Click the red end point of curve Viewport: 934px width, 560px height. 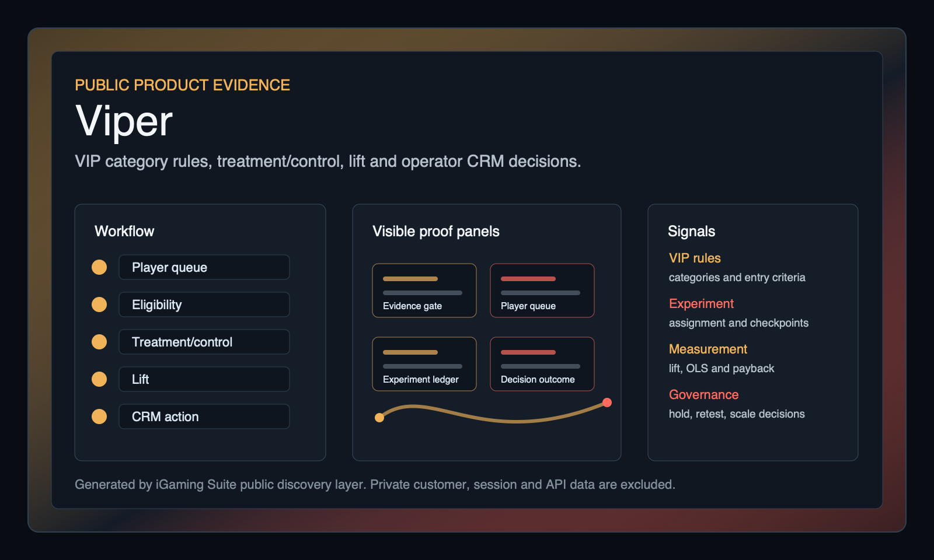point(607,402)
